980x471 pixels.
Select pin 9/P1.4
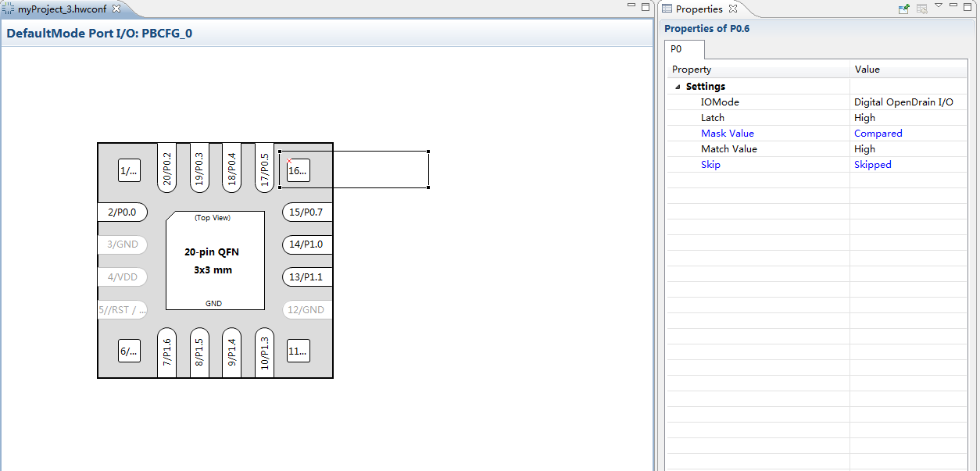click(231, 353)
